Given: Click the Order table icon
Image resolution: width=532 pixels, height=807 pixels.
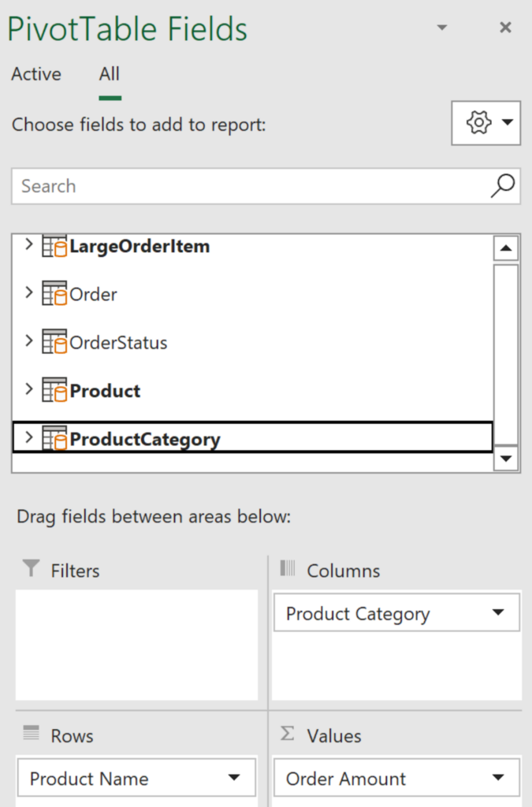Looking at the screenshot, I should coord(54,295).
